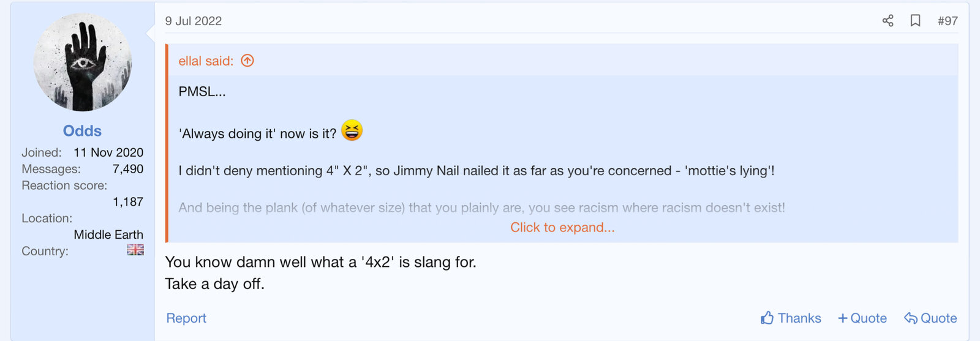Screen dimensions: 980x341
Task: Click the 7,490 messages count
Action: coord(128,169)
